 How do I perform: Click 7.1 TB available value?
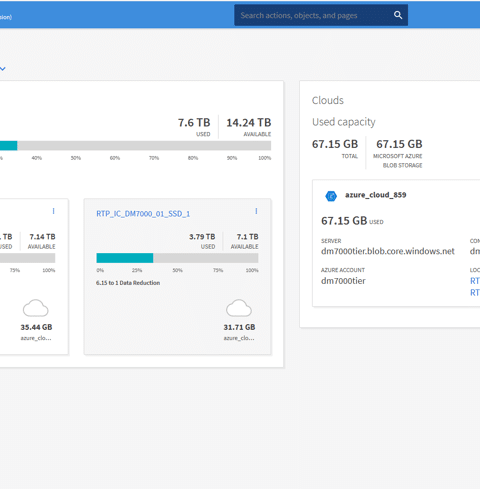coord(248,237)
